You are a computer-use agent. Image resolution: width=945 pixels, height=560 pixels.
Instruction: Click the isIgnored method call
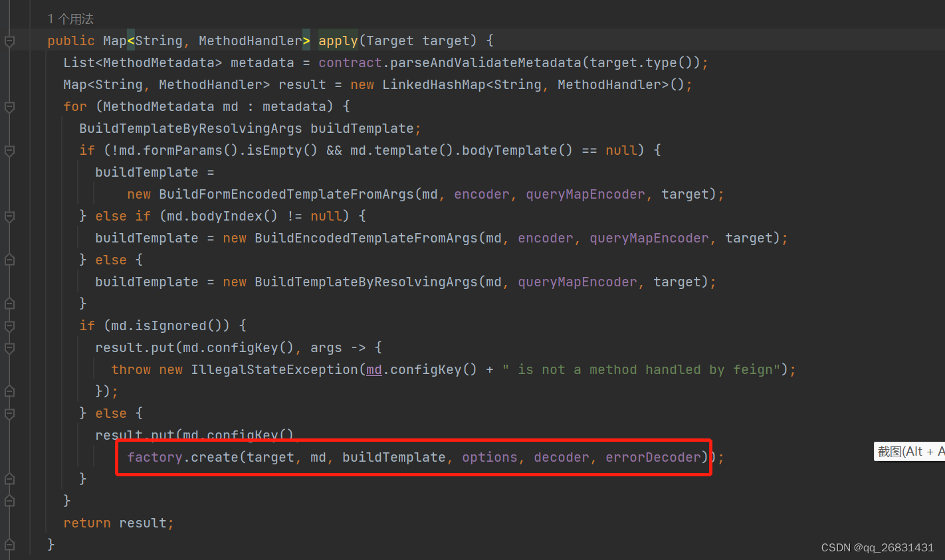[x=171, y=326]
